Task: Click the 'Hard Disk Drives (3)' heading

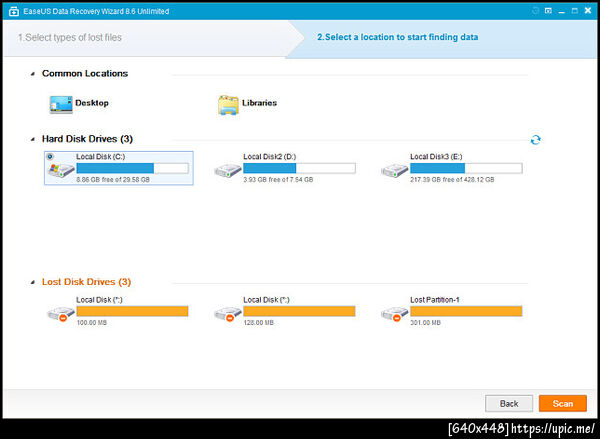Action: tap(87, 139)
